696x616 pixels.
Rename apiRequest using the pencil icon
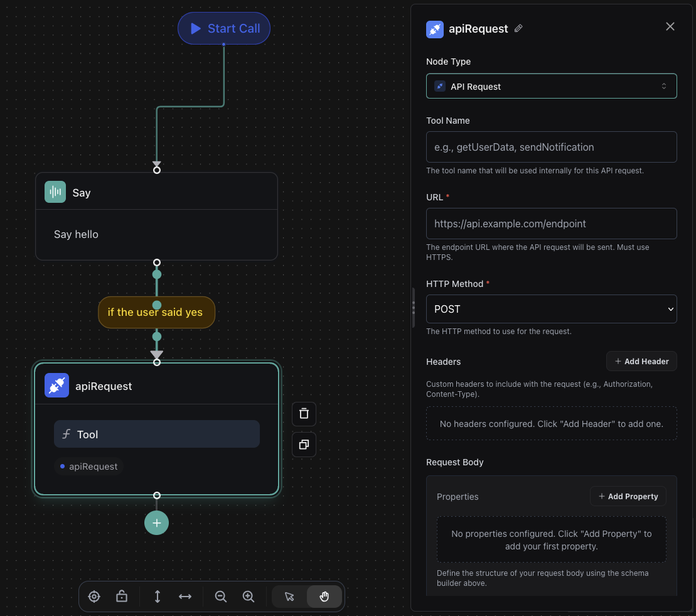click(518, 28)
